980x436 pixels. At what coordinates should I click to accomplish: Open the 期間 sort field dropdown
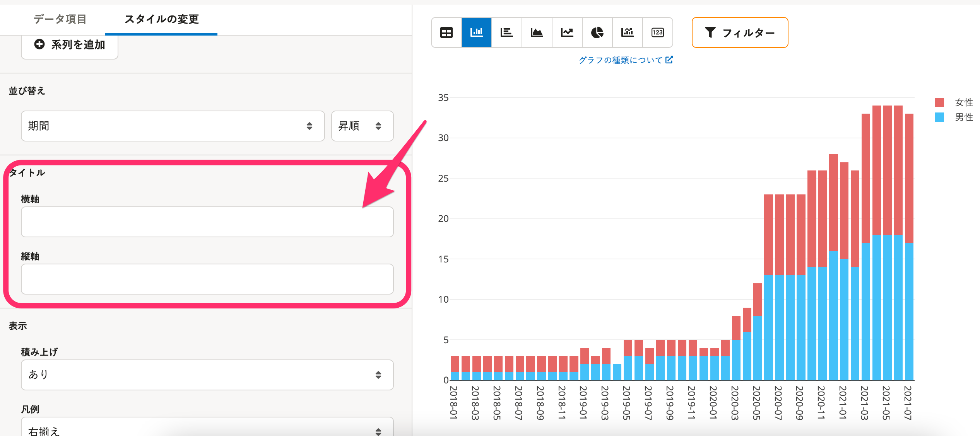point(173,126)
